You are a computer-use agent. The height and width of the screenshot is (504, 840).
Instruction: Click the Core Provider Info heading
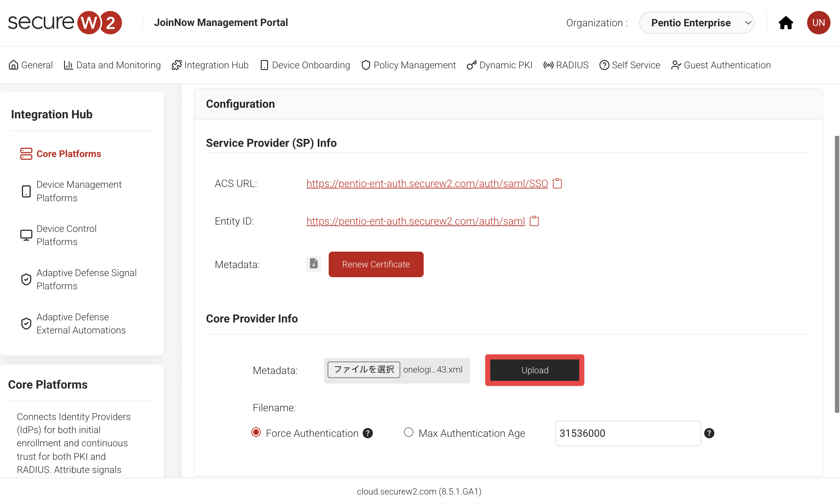click(x=252, y=319)
